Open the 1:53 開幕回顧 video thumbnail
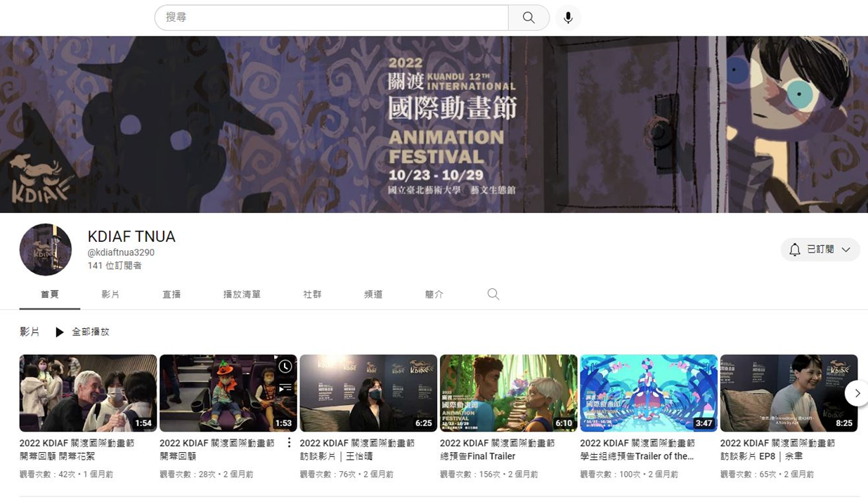 pyautogui.click(x=228, y=393)
